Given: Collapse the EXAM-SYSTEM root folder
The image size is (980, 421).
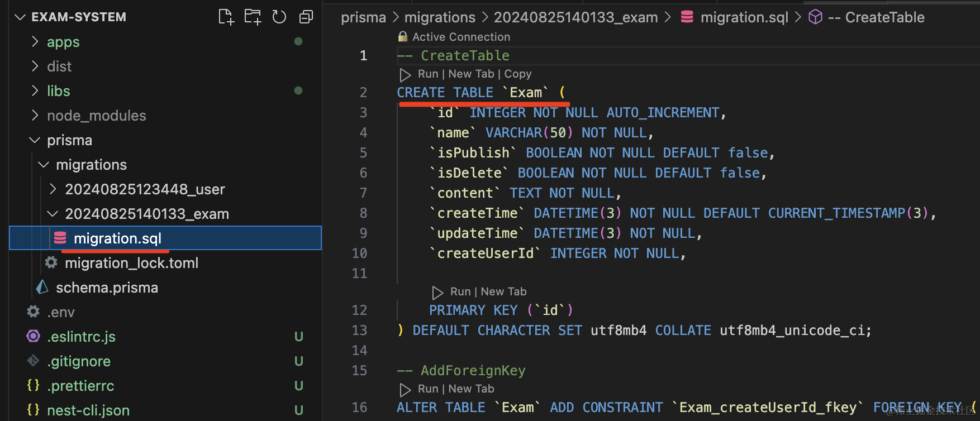Looking at the screenshot, I should click(x=20, y=17).
